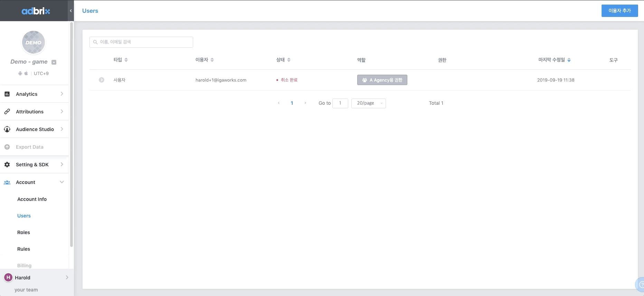Click the 이용자 추가 button
This screenshot has height=296, width=644.
[619, 11]
